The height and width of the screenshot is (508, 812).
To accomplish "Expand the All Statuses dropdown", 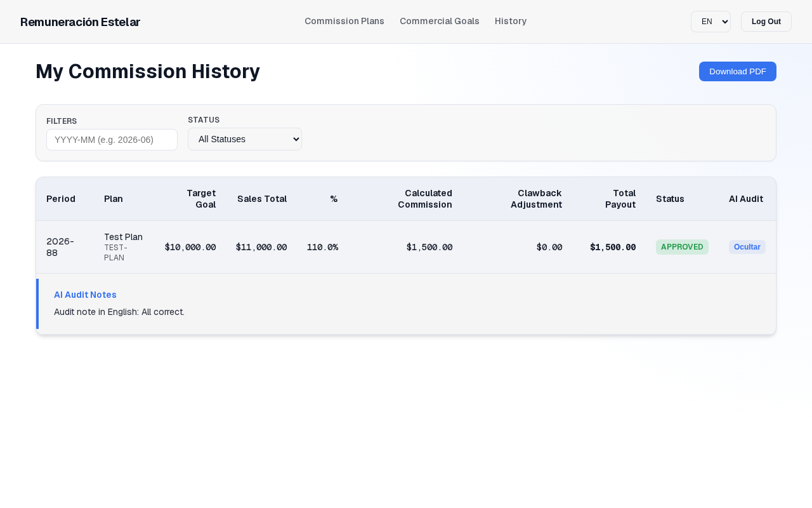I will 245,139.
